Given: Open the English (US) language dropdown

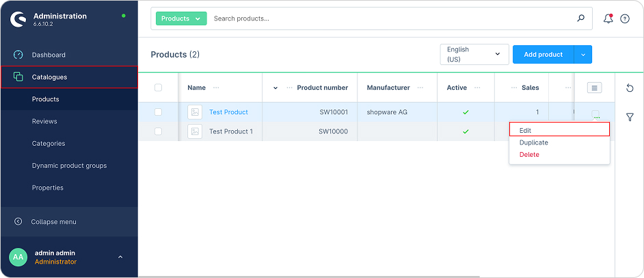Looking at the screenshot, I should (474, 55).
